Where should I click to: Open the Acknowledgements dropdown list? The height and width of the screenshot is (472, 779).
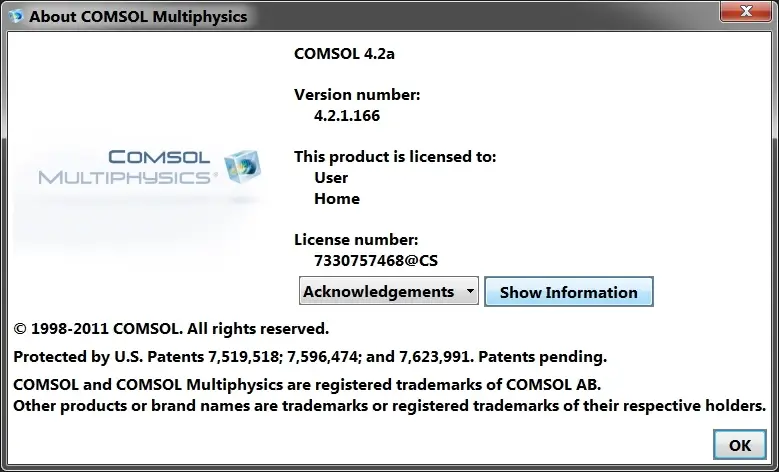[x=389, y=291]
